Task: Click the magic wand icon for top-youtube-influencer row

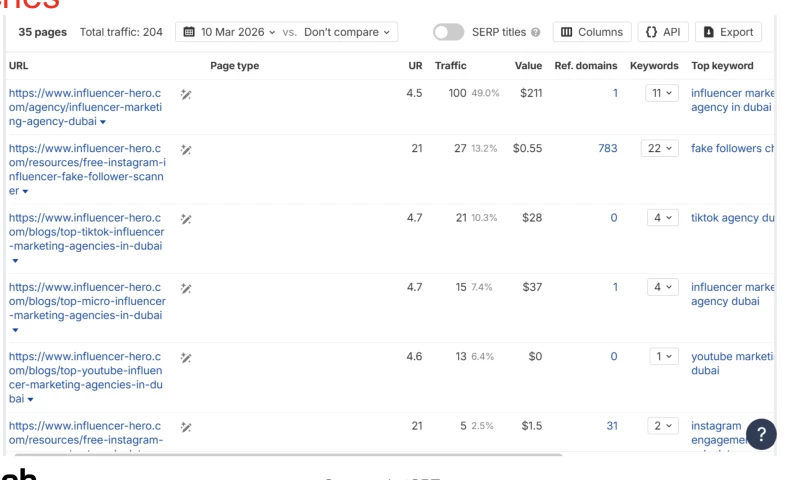Action: pyautogui.click(x=186, y=358)
